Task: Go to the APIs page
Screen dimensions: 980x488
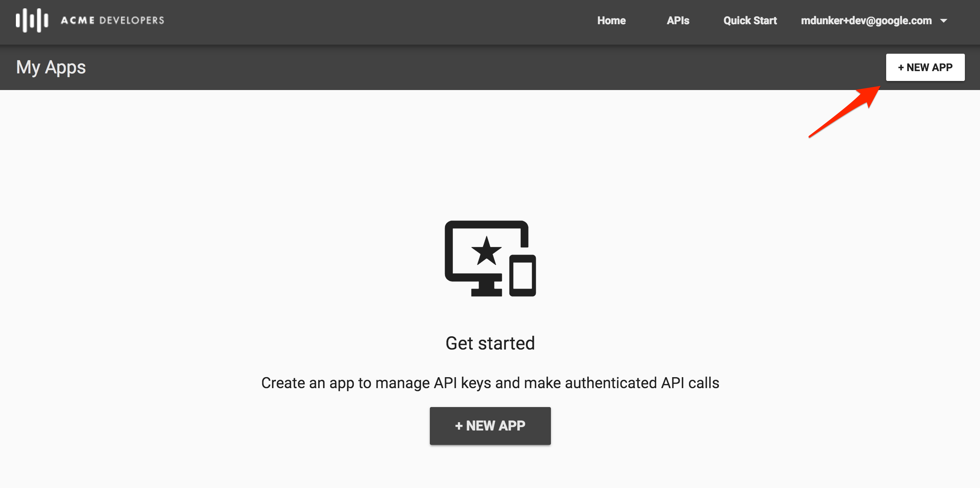Action: pyautogui.click(x=678, y=20)
